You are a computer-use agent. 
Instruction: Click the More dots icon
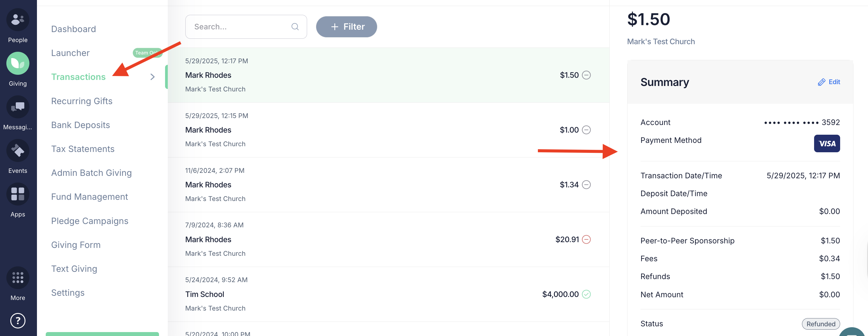click(x=18, y=277)
